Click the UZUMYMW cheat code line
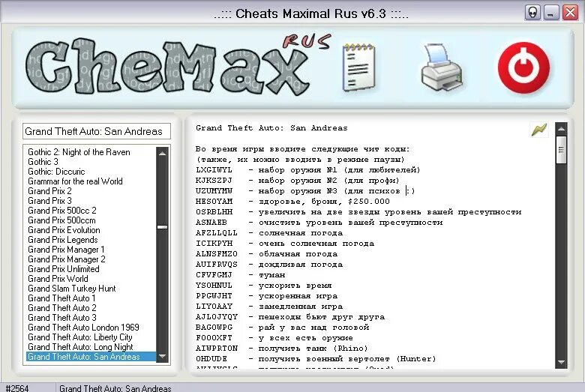The height and width of the screenshot is (392, 585). click(305, 191)
